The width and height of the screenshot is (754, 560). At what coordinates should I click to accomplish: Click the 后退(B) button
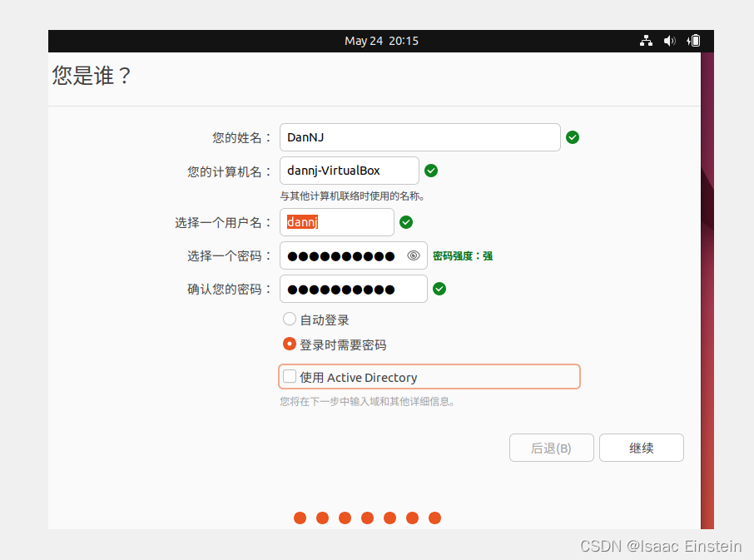pos(552,448)
